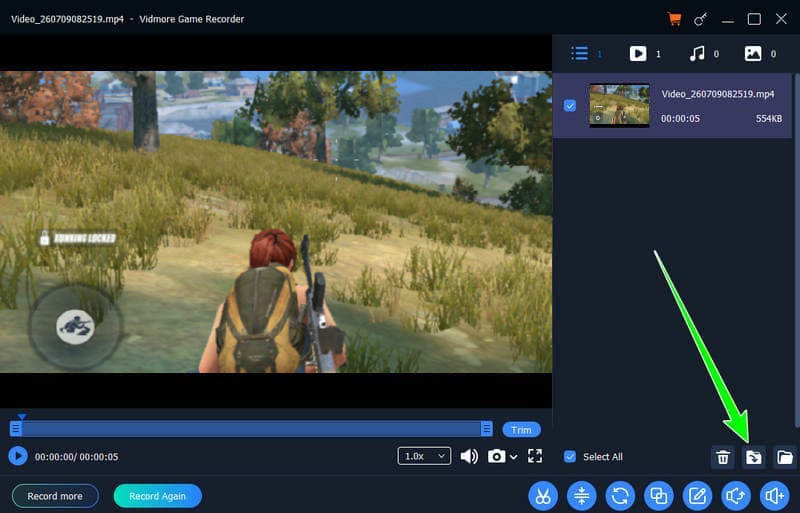
Task: Click the 00:00:00/ 00:00:05 playback time
Action: pos(77,456)
